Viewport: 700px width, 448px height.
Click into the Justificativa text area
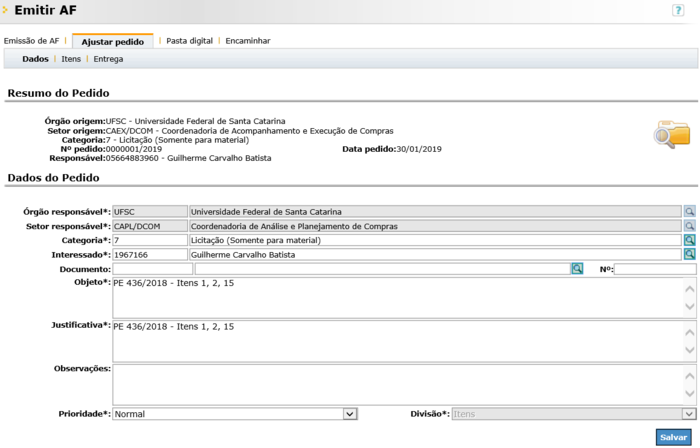click(395, 340)
